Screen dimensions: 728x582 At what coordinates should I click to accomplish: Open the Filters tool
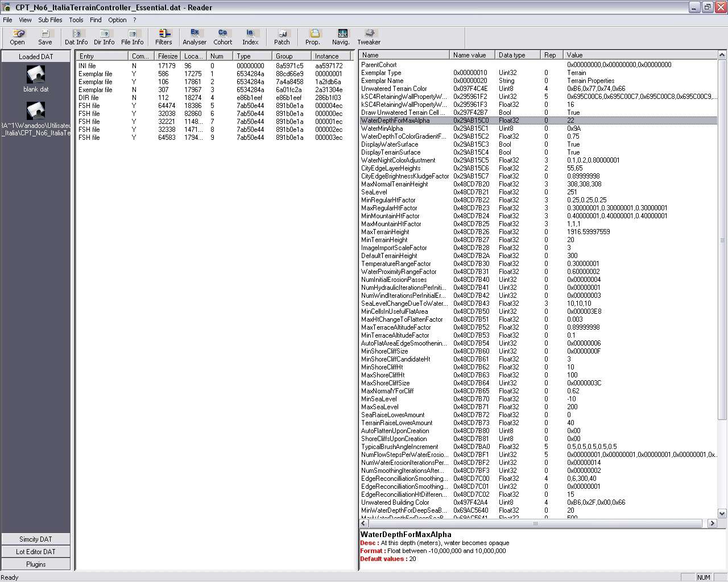coord(164,37)
